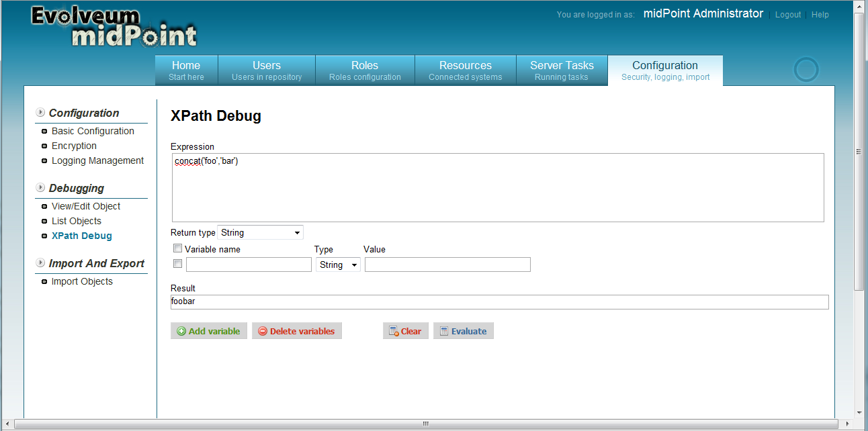Click the Evaluate button icon

[x=443, y=330]
